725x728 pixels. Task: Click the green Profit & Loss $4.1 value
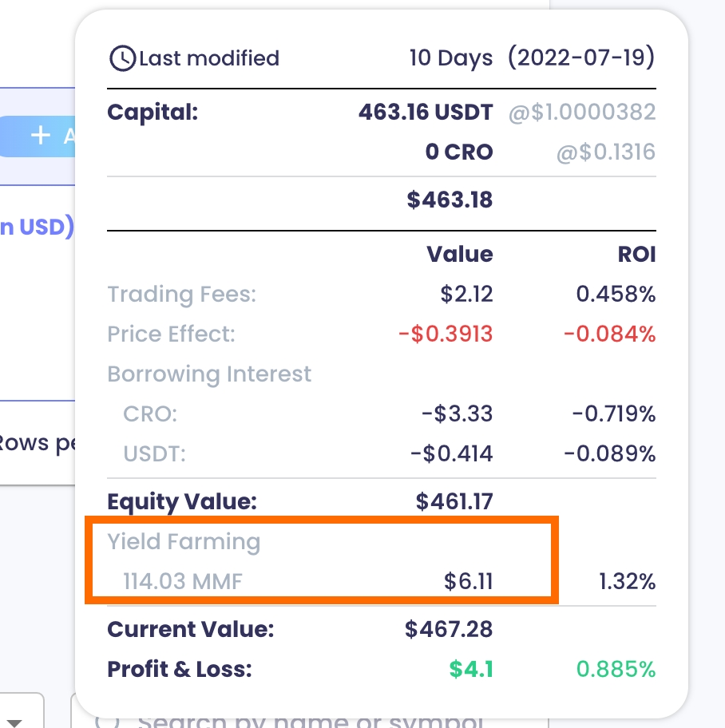click(470, 669)
